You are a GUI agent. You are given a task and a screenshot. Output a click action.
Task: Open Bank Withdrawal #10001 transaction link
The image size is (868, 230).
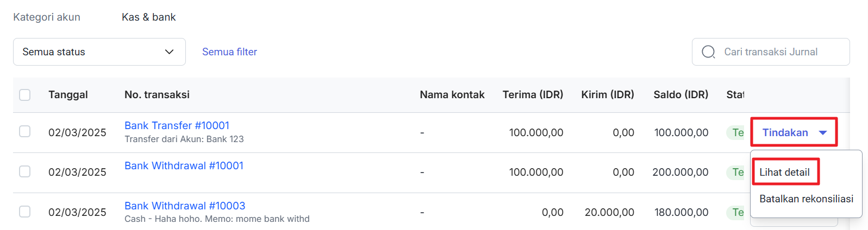point(184,165)
